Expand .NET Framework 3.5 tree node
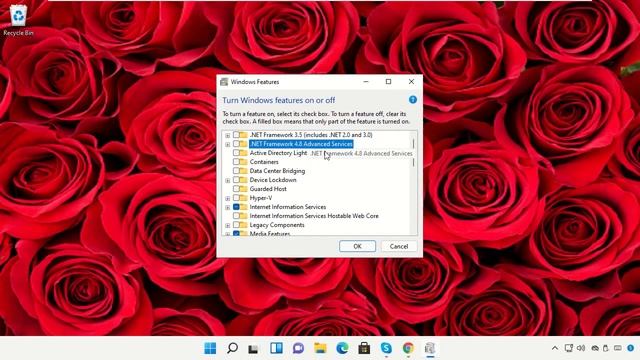The height and width of the screenshot is (360, 640). tap(227, 136)
